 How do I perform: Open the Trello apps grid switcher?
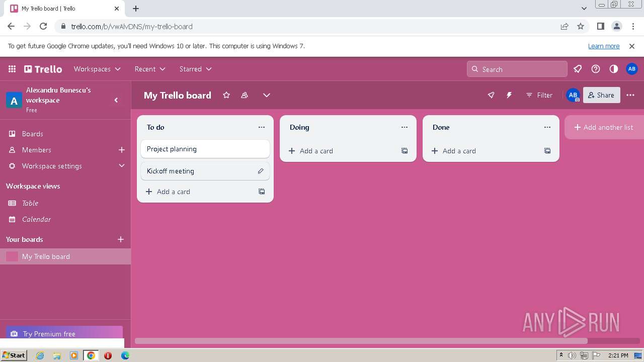click(12, 69)
